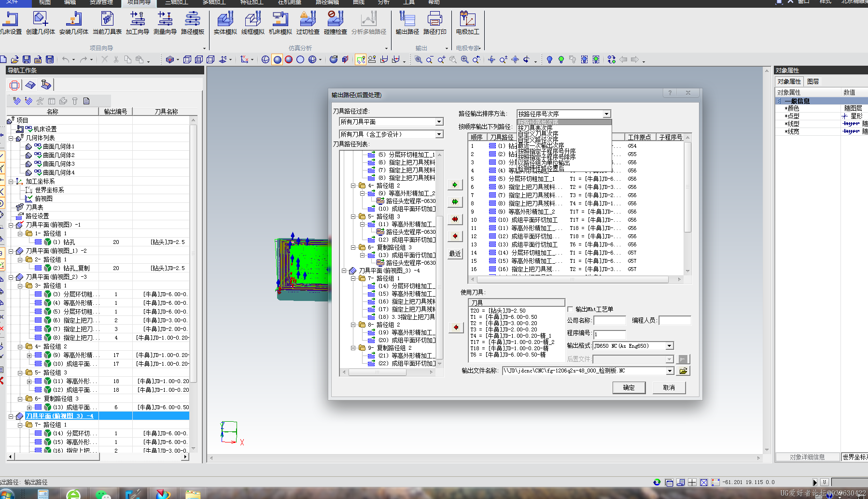Open the 机床设置 machine setup tool
This screenshot has height=499, width=868.
pyautogui.click(x=11, y=23)
